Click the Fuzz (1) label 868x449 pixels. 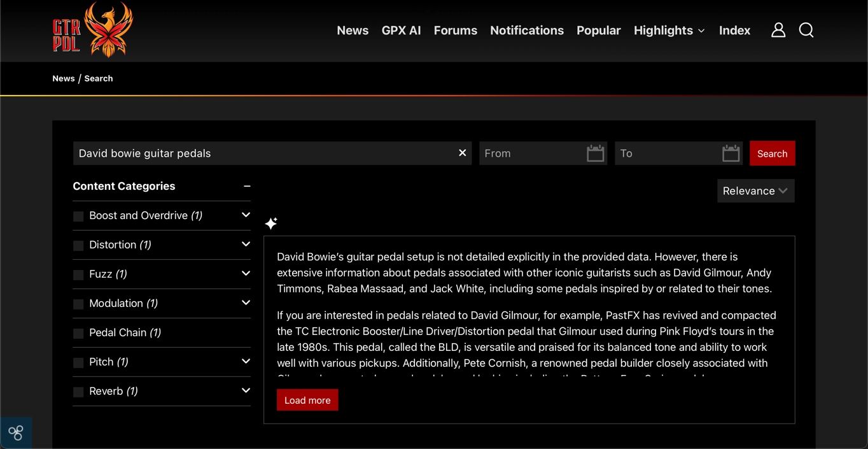click(108, 274)
